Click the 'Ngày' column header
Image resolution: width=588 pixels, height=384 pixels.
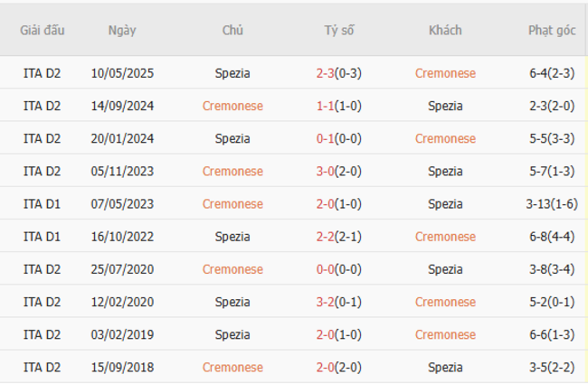click(122, 30)
